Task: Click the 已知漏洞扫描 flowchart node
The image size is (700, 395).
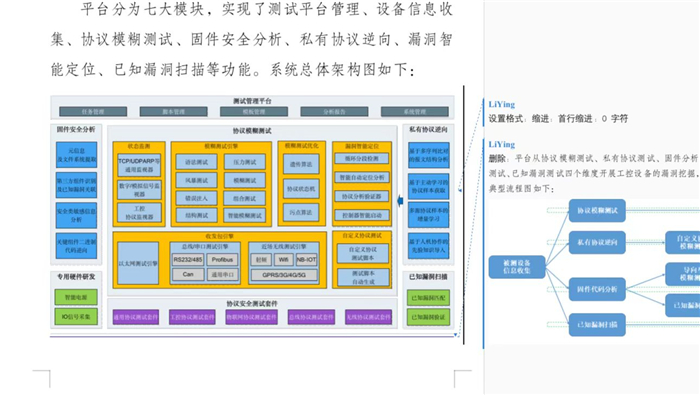Action: click(x=597, y=324)
